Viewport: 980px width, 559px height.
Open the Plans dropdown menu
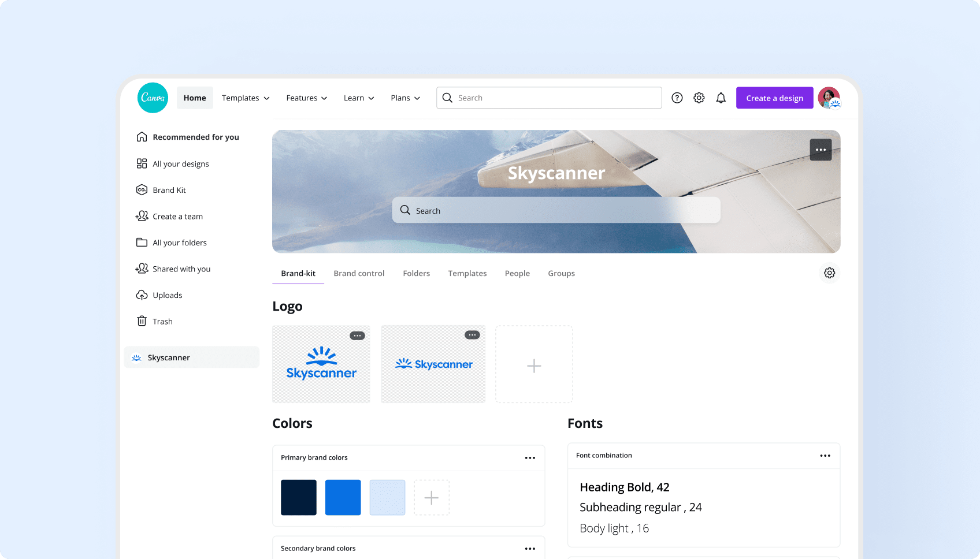click(x=404, y=98)
